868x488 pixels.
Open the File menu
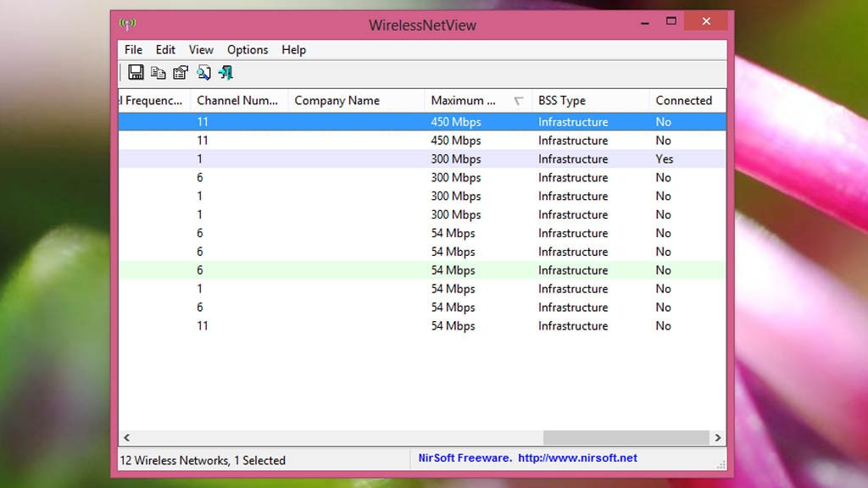click(132, 50)
